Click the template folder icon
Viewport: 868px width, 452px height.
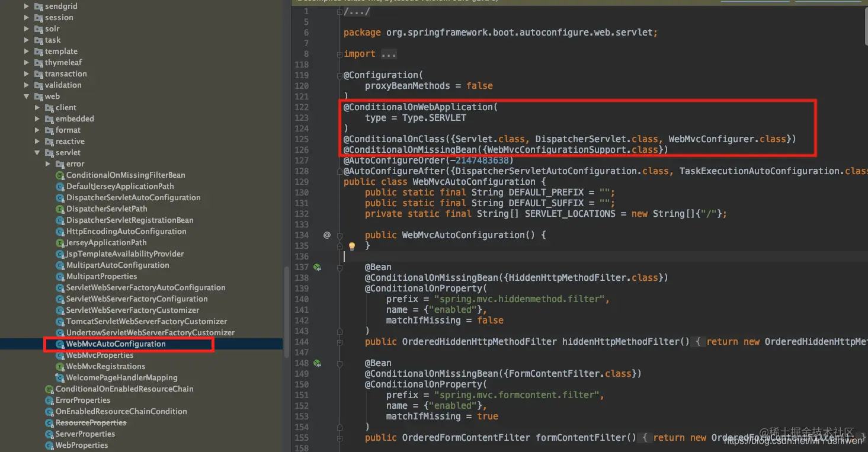39,52
